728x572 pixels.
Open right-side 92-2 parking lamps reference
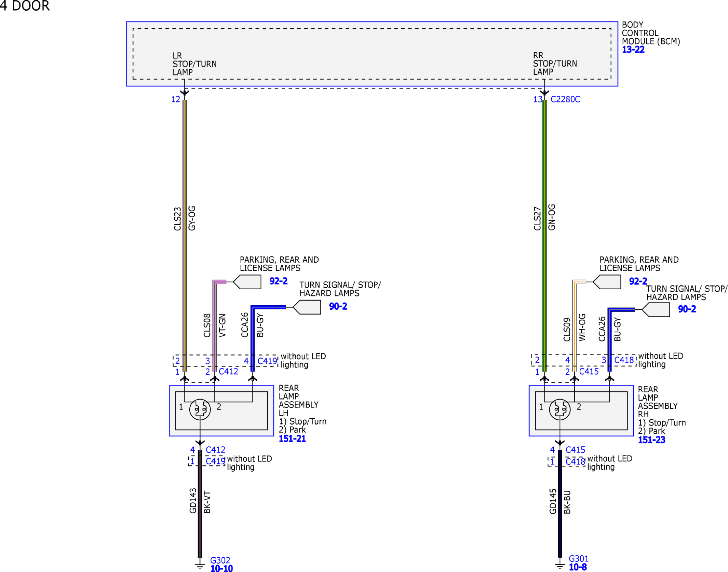[638, 281]
